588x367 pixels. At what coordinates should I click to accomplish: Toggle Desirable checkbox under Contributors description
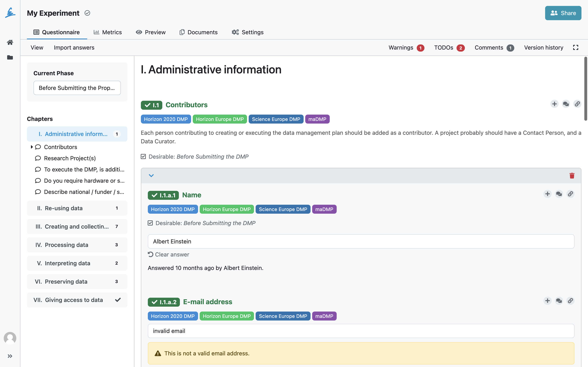click(x=143, y=157)
